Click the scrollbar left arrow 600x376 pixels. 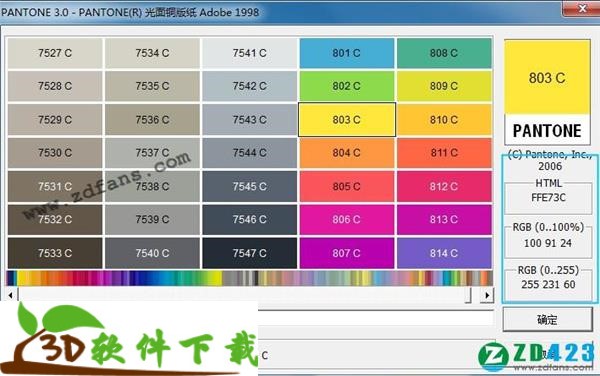pyautogui.click(x=11, y=295)
